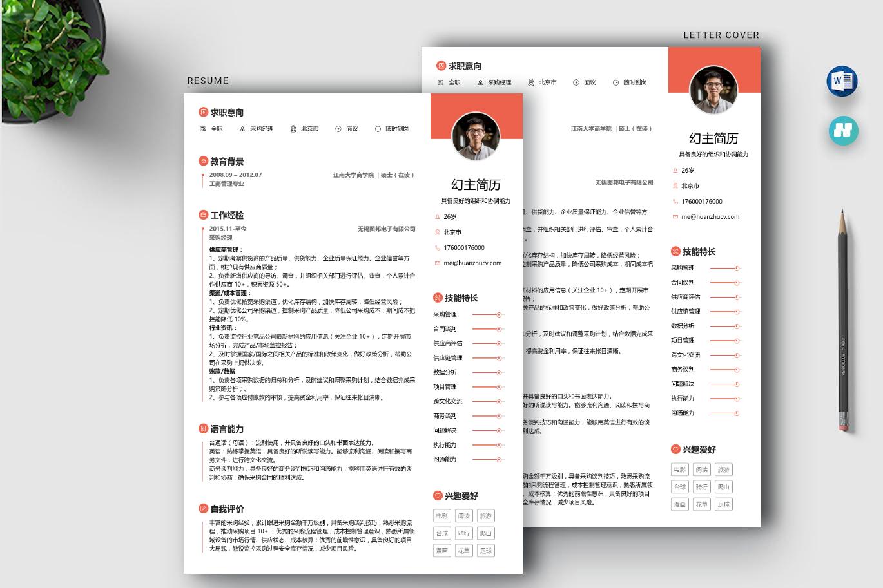883x588 pixels.
Task: Click icon beside 采购经理 on front resume
Action: click(x=242, y=129)
